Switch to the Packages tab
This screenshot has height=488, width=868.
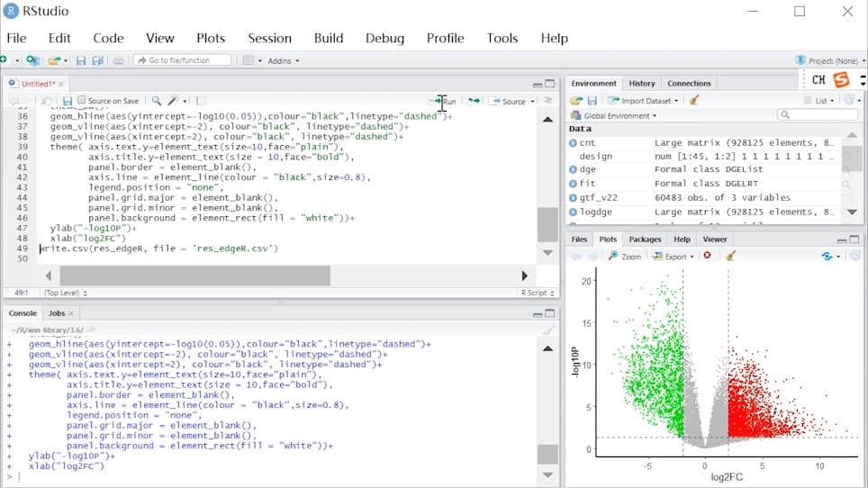[x=645, y=239]
